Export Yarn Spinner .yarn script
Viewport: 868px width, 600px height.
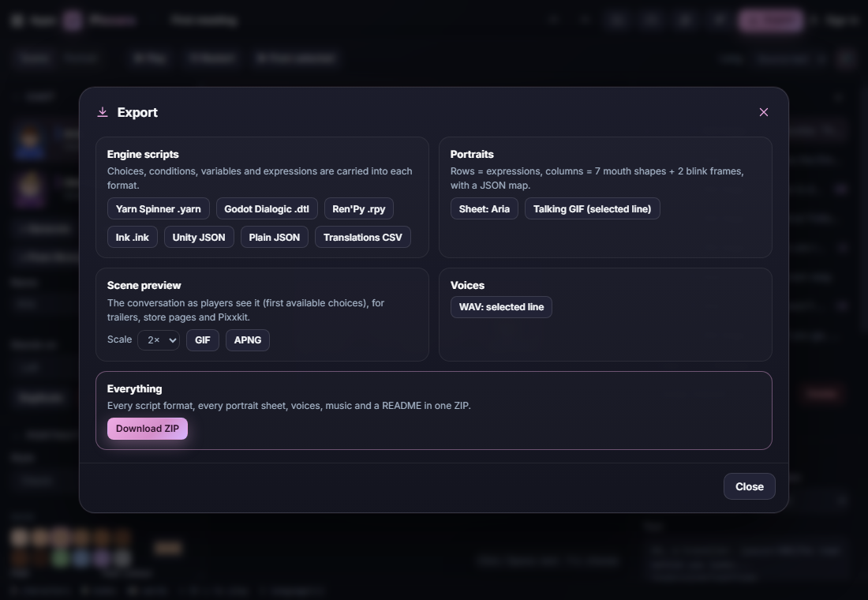tap(159, 209)
